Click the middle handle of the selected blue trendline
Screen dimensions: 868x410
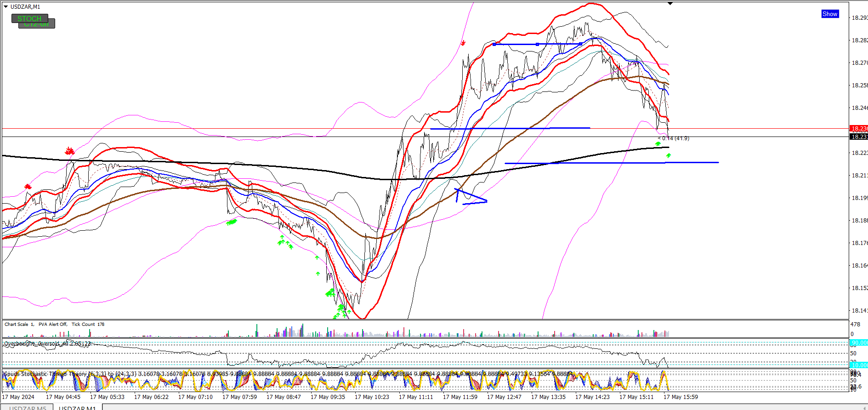click(x=537, y=44)
